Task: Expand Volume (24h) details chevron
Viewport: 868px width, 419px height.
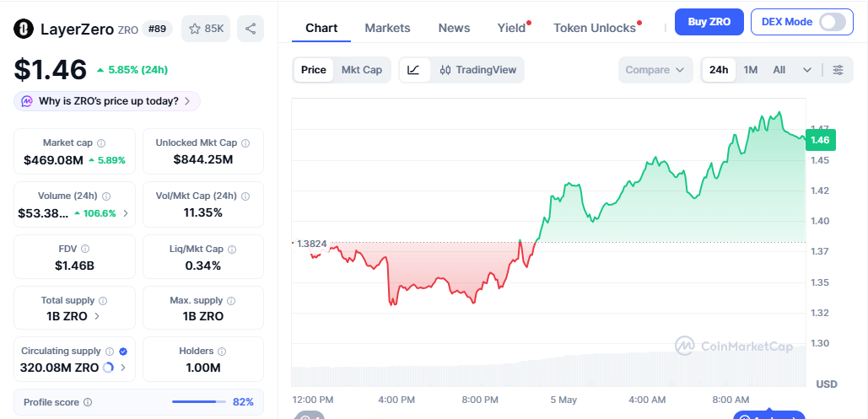Action: 126,213
